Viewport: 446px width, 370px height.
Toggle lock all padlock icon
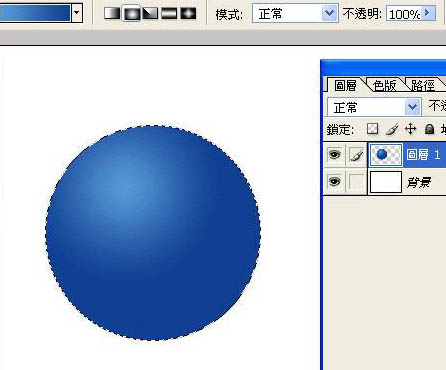pyautogui.click(x=430, y=129)
